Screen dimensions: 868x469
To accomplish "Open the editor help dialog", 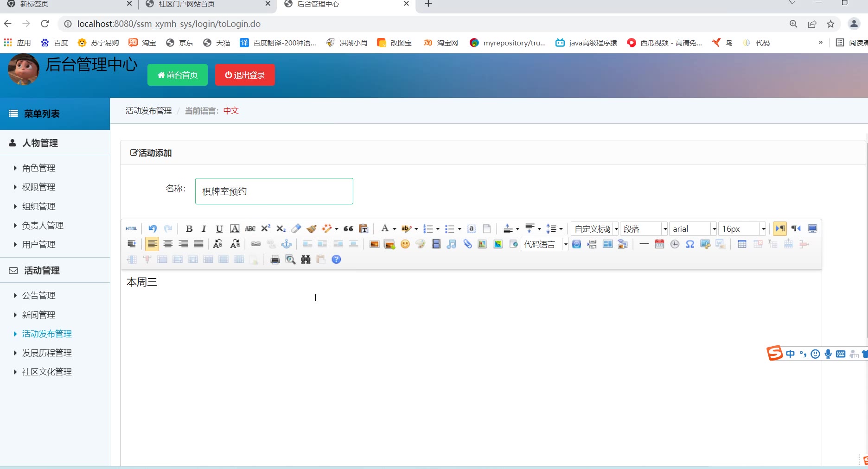I will point(337,259).
